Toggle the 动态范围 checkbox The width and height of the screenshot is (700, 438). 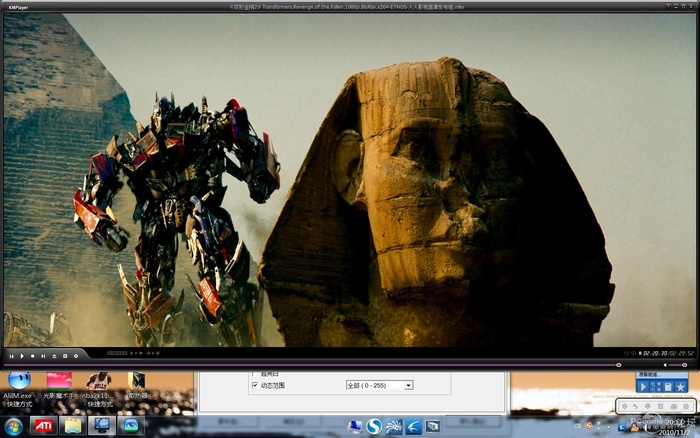pos(255,385)
